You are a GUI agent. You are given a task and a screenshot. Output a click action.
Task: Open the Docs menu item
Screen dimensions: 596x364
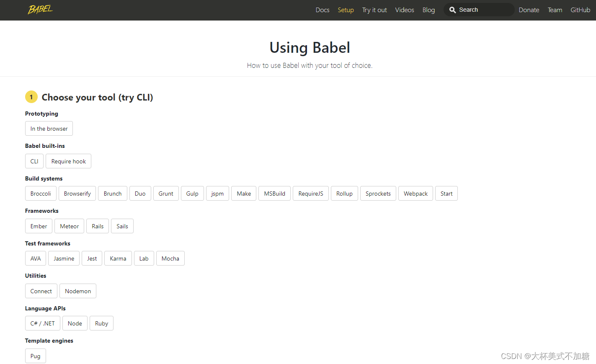pos(323,10)
